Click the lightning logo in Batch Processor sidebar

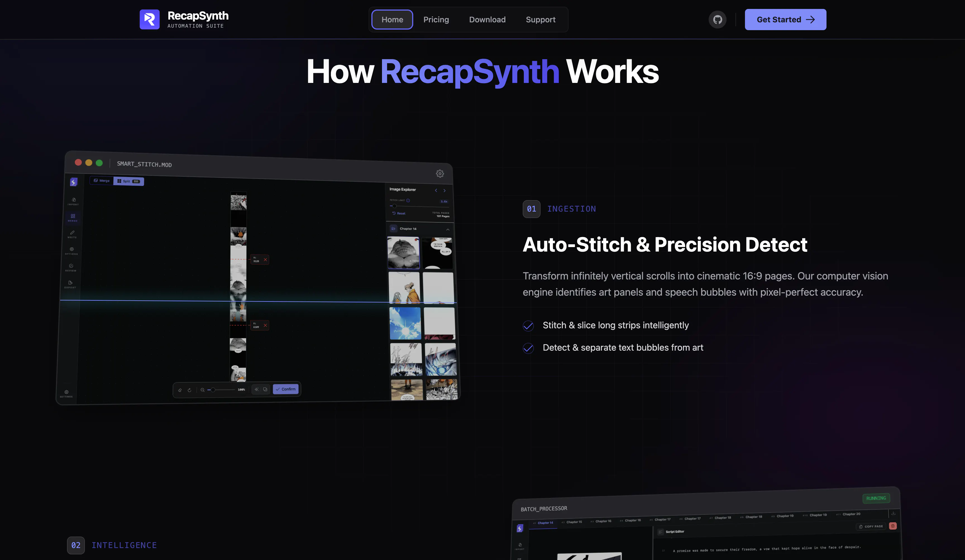520,528
